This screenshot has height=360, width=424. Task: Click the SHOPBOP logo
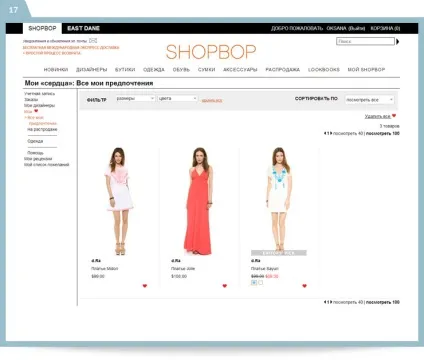(x=211, y=52)
